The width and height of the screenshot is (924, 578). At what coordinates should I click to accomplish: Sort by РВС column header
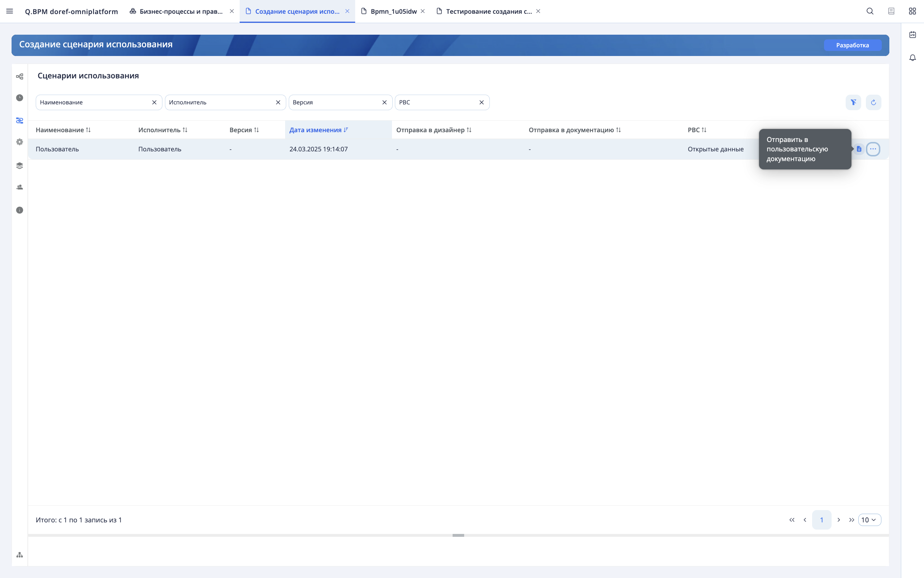point(697,130)
